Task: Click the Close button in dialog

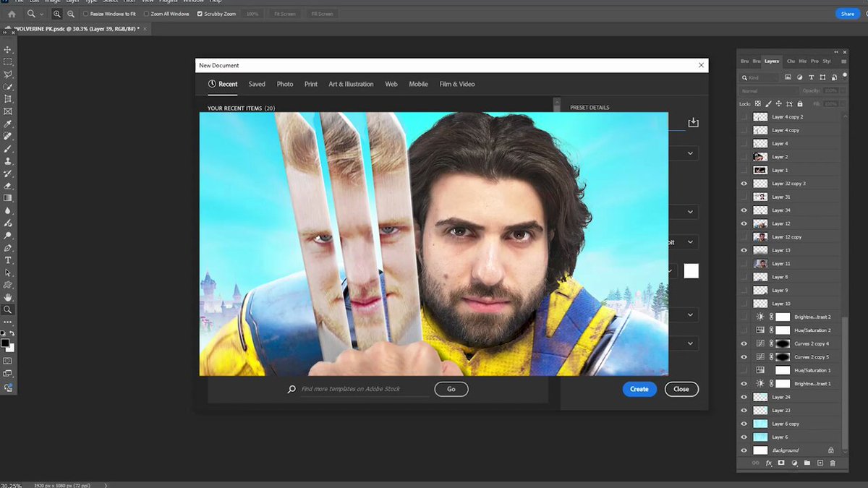Action: tap(681, 389)
